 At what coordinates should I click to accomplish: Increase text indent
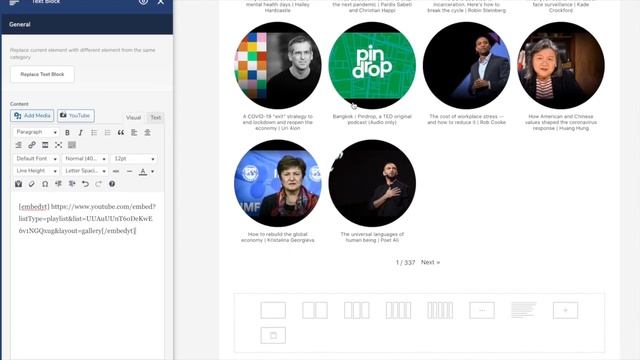72,184
